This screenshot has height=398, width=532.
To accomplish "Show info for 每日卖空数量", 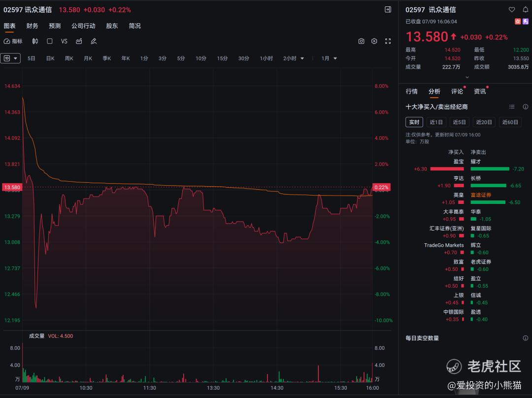I will 526,338.
